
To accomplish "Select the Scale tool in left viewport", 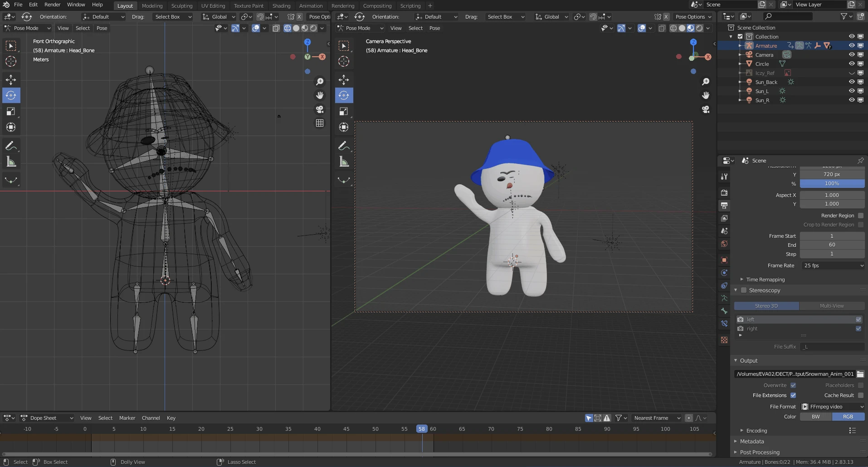I will (11, 111).
